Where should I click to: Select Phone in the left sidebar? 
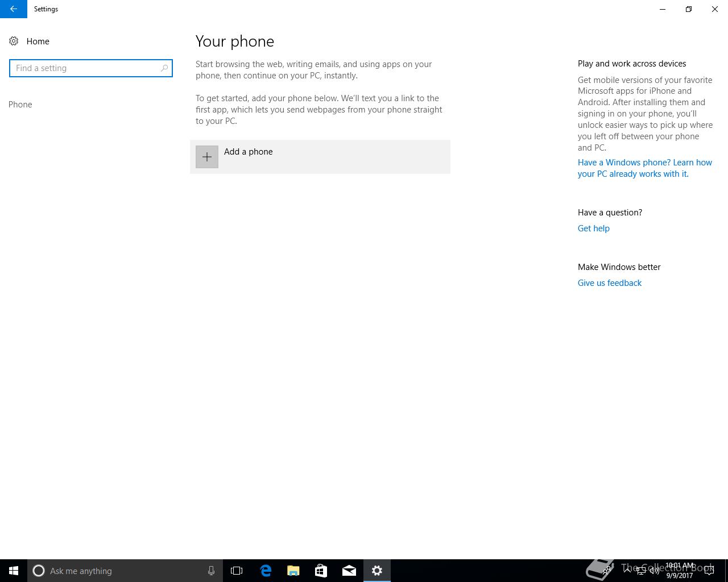[x=20, y=105]
